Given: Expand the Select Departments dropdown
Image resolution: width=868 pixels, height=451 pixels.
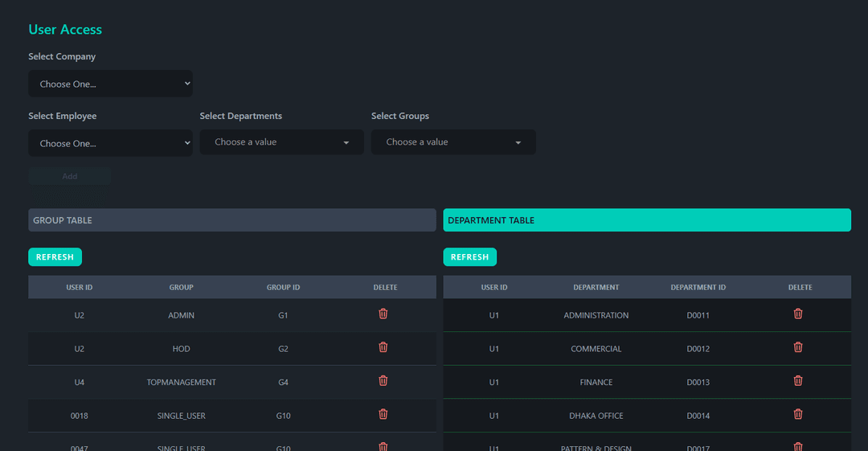Looking at the screenshot, I should 281,142.
